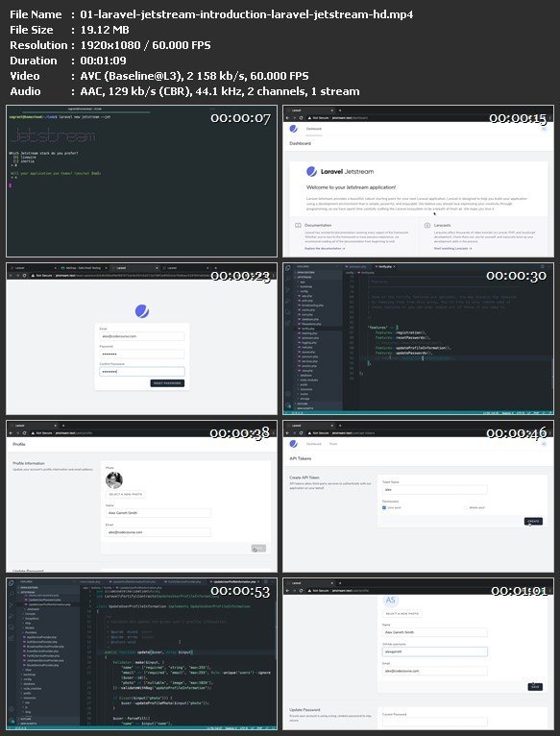Click the Password field in the reset password form
Viewport: 560px width, 736px height.
[142, 354]
